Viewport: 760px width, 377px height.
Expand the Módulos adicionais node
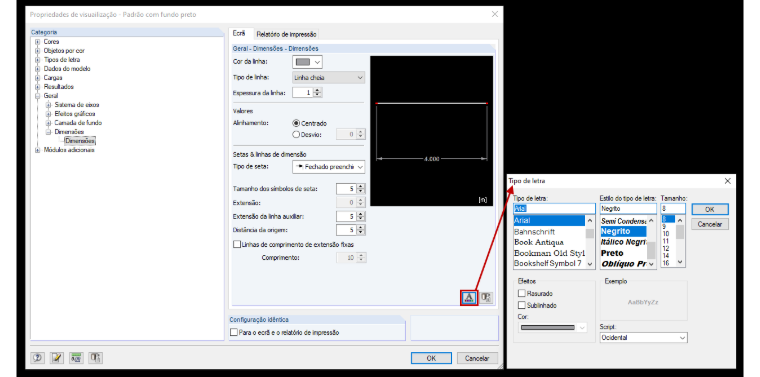(x=38, y=150)
